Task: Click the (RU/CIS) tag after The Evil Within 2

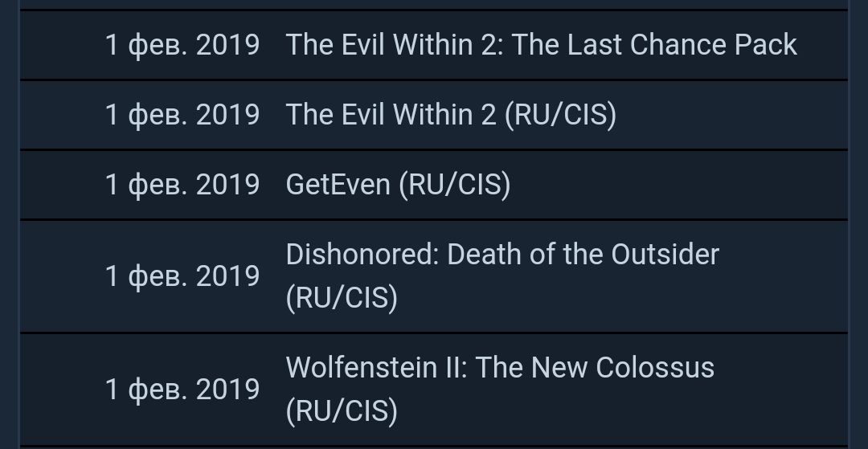Action: [x=560, y=115]
